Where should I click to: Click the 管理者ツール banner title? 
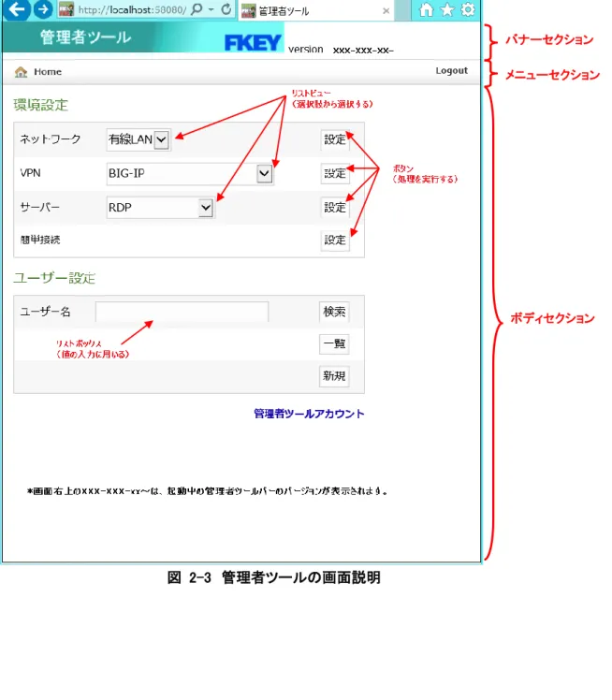pos(86,37)
